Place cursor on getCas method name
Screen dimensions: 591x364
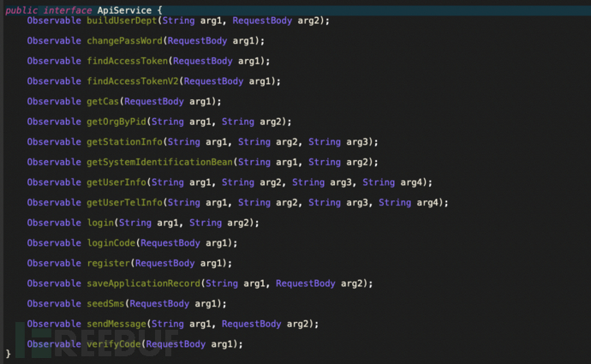tap(103, 101)
